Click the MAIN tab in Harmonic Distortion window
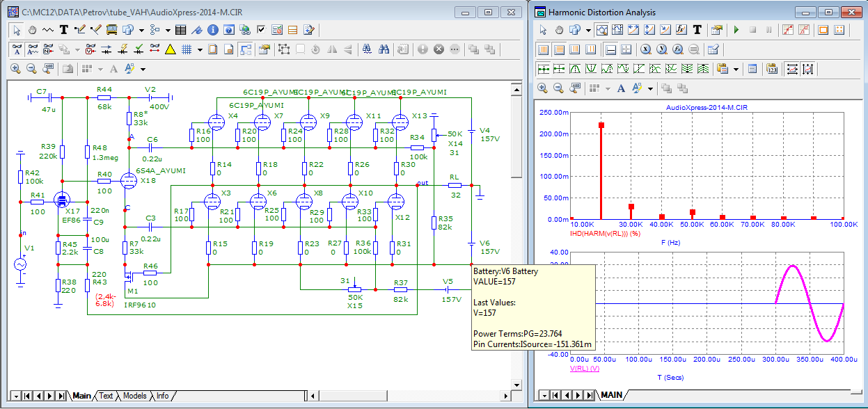The width and height of the screenshot is (868, 409). [612, 396]
